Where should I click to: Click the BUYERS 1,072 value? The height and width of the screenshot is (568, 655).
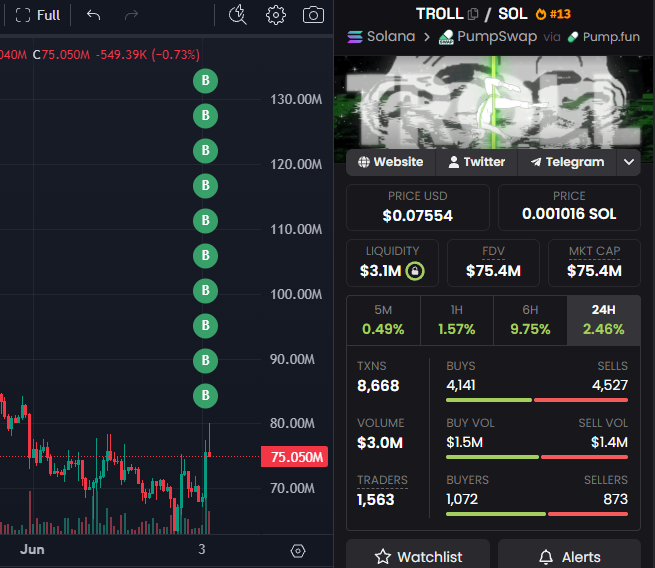[x=462, y=500]
